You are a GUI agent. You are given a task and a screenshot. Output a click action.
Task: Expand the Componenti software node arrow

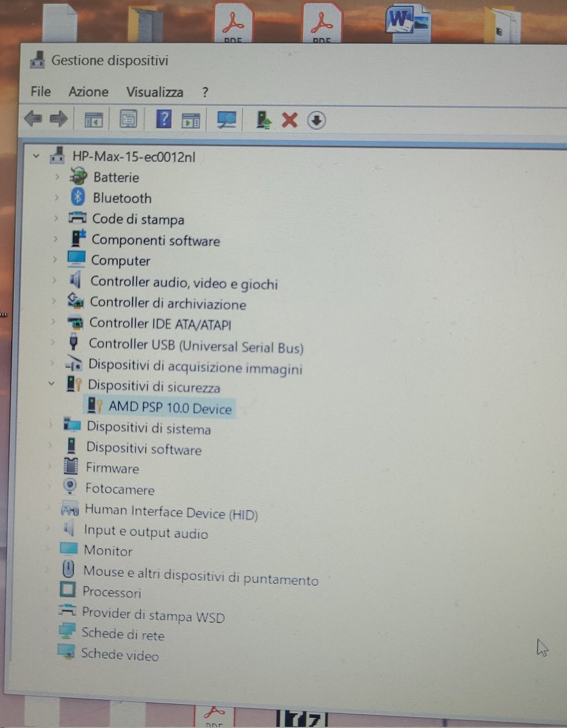tap(56, 239)
